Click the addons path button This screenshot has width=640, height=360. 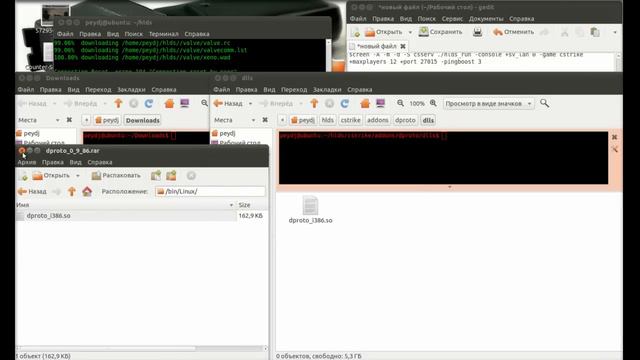pos(378,120)
